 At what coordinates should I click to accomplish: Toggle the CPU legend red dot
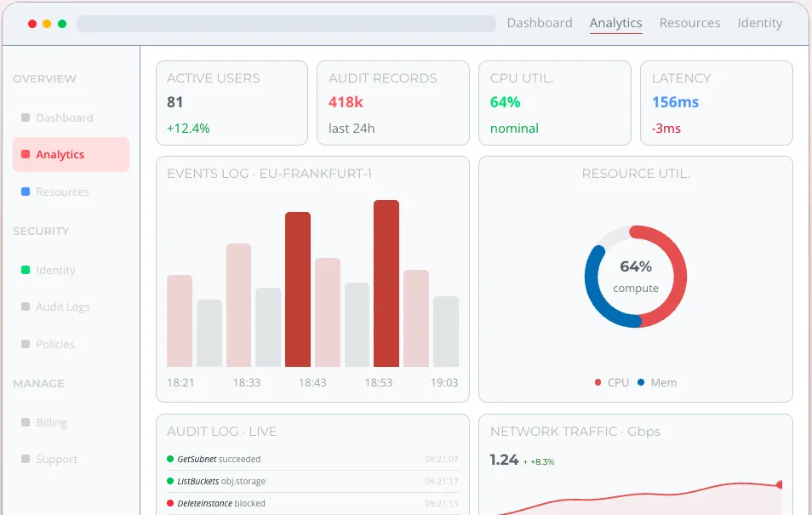pos(598,382)
